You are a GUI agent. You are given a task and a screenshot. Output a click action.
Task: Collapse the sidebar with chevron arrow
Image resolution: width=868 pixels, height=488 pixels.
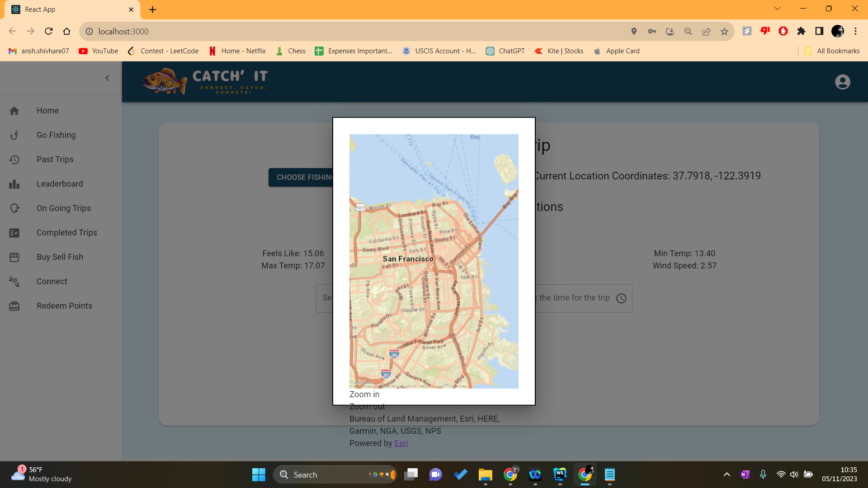(107, 78)
